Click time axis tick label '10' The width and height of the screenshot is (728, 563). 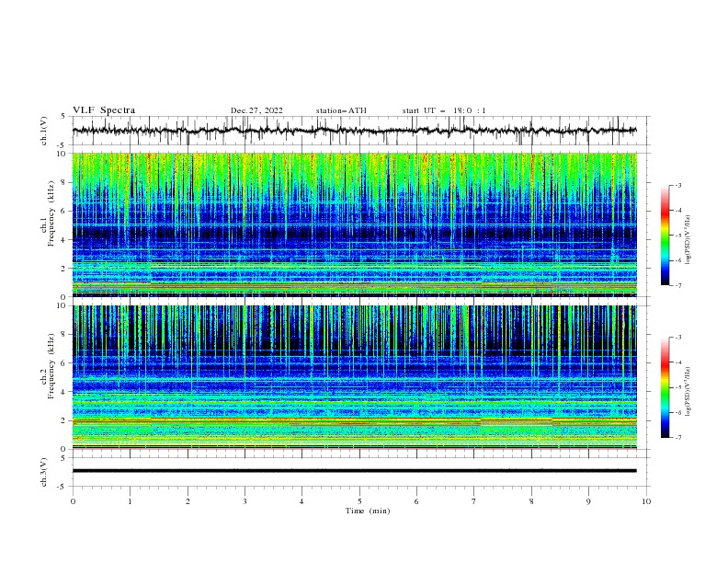[646, 501]
